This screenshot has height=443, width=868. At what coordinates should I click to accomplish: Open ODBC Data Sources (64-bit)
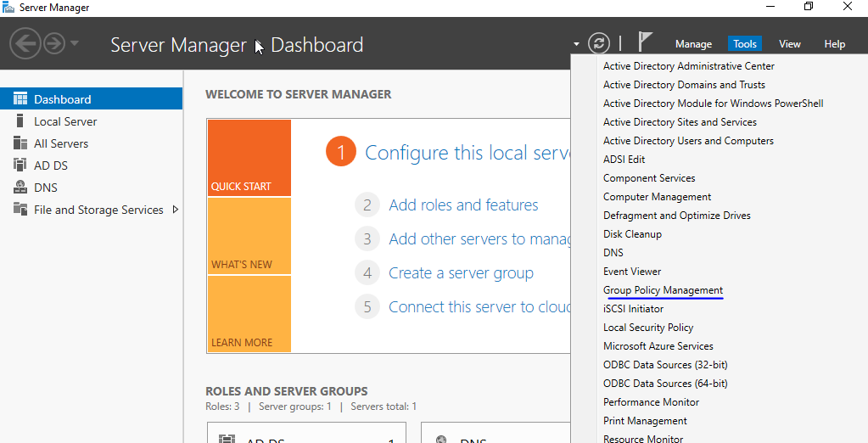(665, 384)
